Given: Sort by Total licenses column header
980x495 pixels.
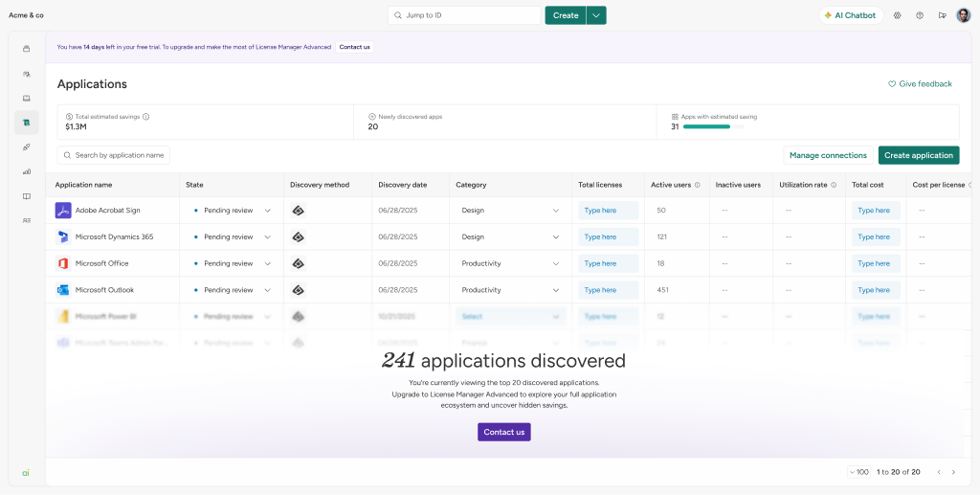Looking at the screenshot, I should coord(599,185).
